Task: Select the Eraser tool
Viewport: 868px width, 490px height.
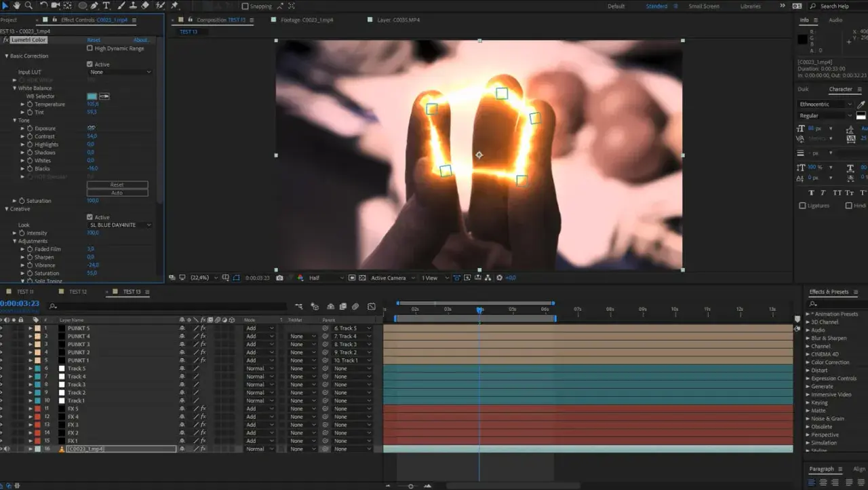Action: coord(145,5)
